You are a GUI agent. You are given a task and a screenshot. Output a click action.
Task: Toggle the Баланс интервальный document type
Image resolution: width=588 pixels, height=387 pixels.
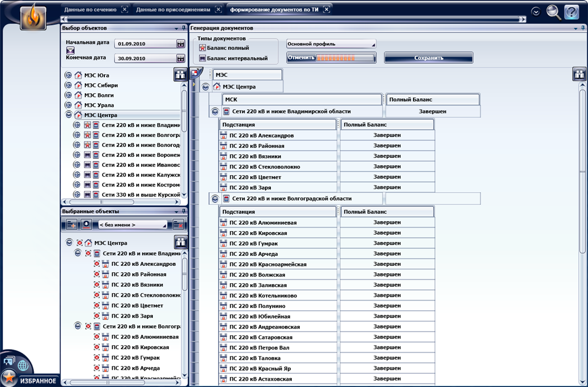tap(203, 58)
